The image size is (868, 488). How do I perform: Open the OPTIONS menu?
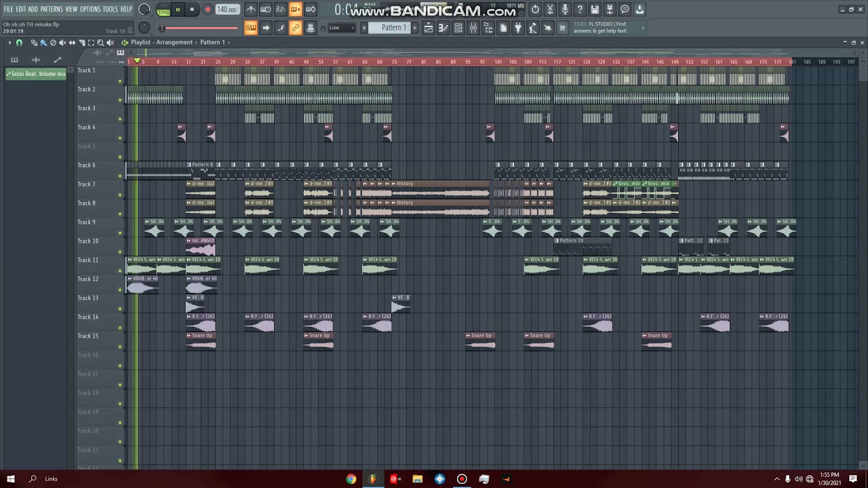click(x=90, y=9)
